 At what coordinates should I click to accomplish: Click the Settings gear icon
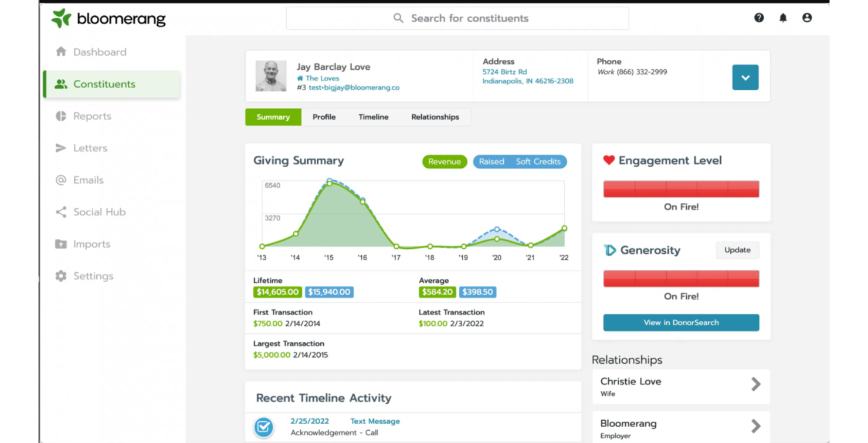pos(61,276)
